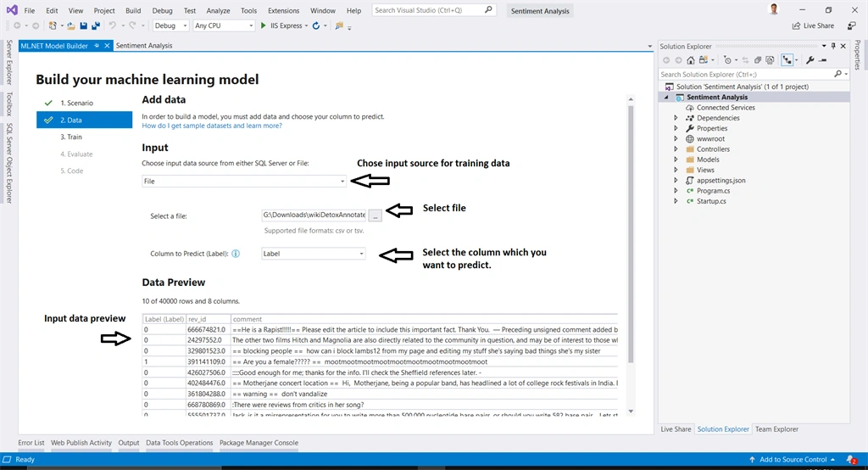Expand the Dependencies node
Screen dimensions: 868x470
click(x=676, y=118)
